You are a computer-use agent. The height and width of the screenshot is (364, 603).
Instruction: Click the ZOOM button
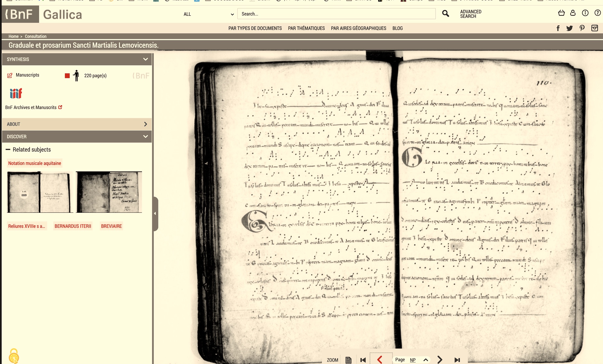point(332,360)
